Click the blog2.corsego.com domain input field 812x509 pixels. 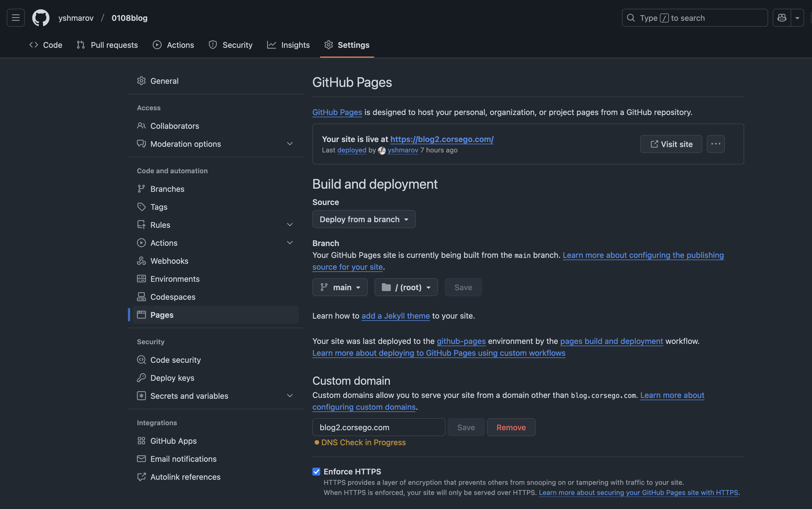378,427
